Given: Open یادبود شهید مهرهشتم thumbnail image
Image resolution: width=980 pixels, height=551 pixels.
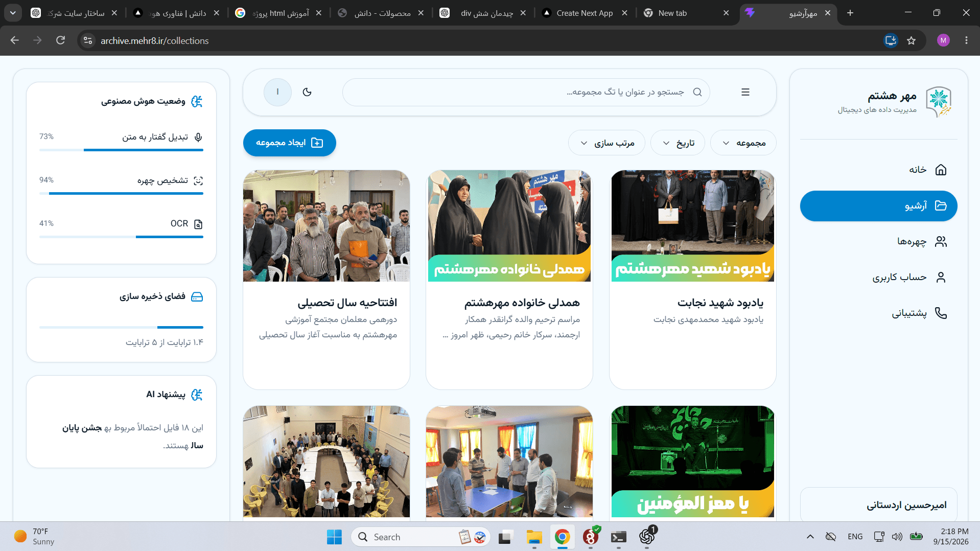Looking at the screenshot, I should 692,226.
